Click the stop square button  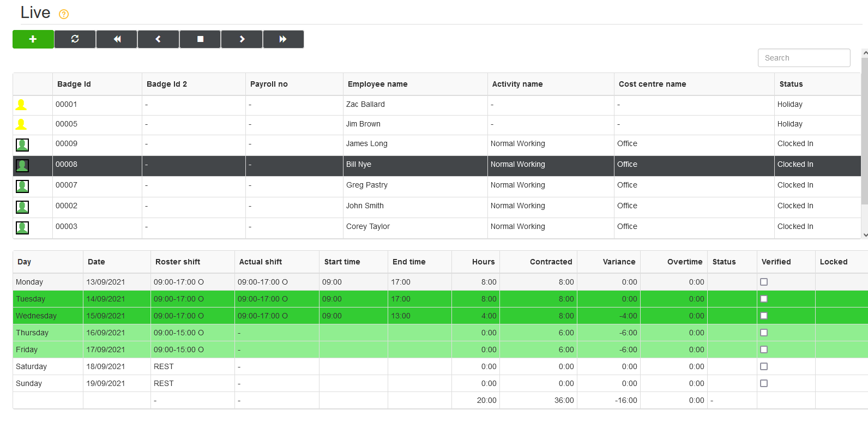[200, 39]
